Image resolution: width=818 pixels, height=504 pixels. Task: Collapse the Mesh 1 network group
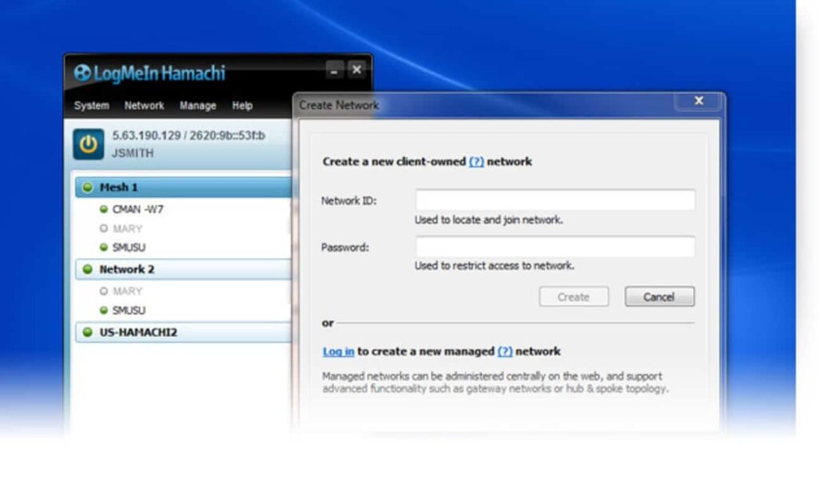(118, 188)
